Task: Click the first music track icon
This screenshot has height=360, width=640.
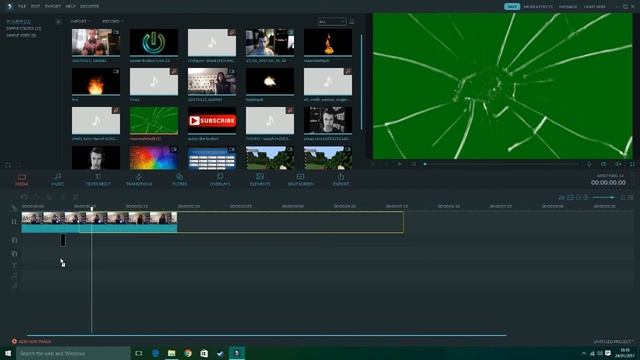Action: (x=14, y=276)
